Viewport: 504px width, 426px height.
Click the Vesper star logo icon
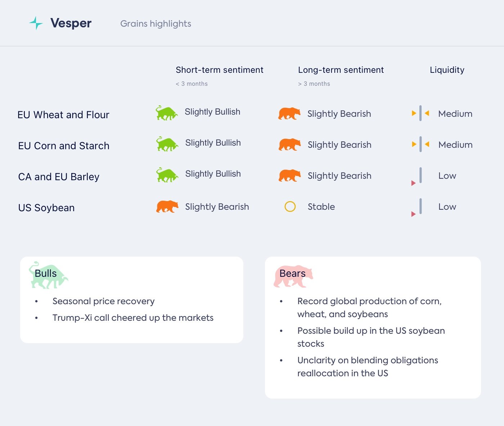tap(36, 23)
